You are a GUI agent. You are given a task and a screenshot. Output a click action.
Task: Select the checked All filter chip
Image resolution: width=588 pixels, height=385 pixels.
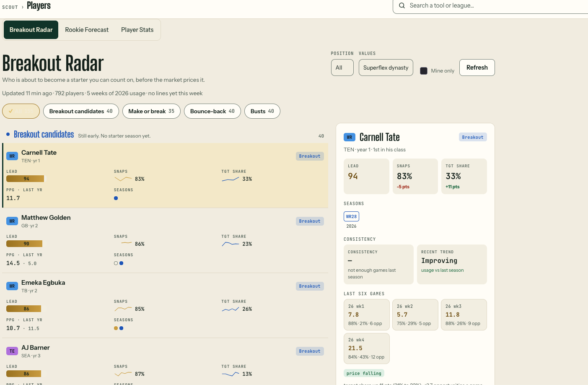(x=21, y=111)
